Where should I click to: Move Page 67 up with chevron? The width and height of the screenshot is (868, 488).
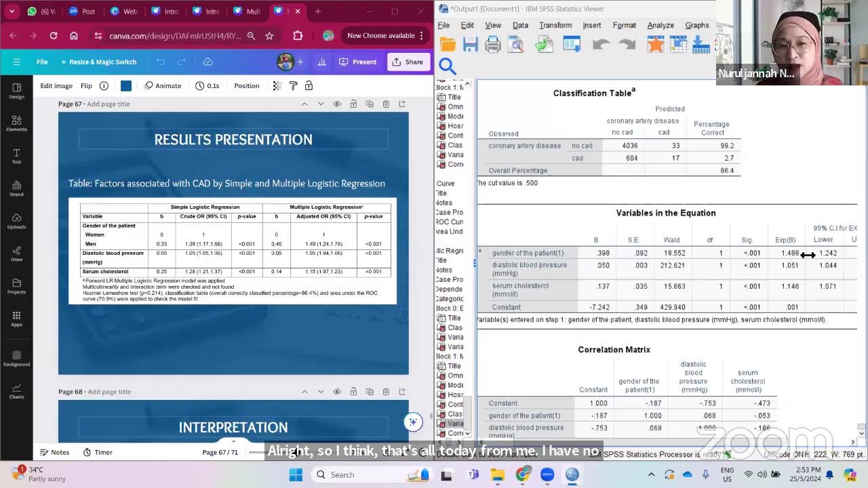pyautogui.click(x=304, y=104)
